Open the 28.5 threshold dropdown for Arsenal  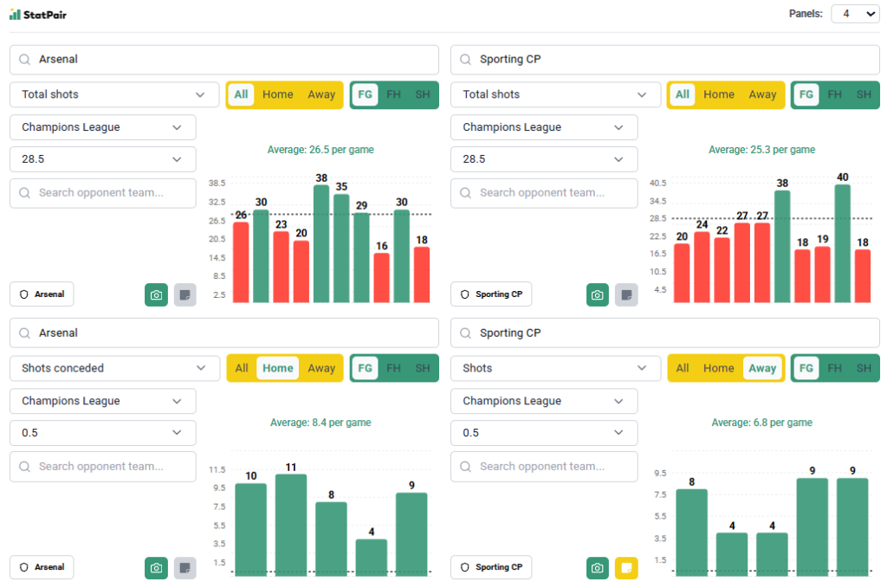point(103,159)
